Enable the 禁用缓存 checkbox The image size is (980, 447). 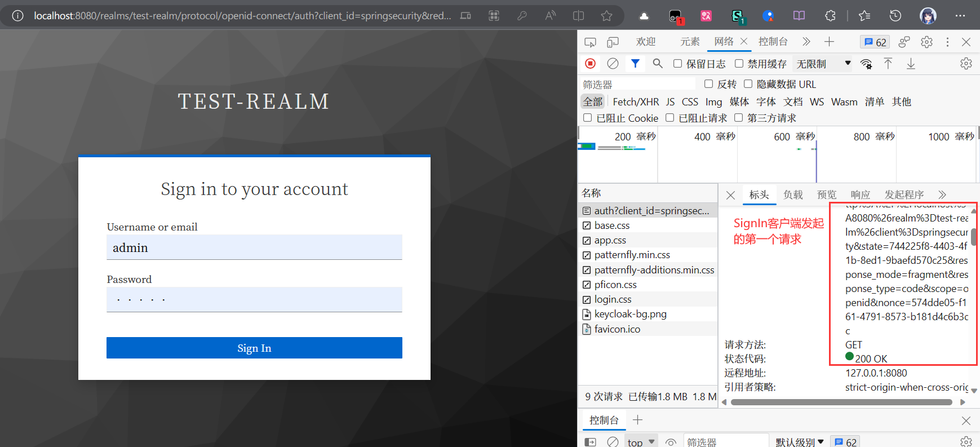tap(739, 64)
